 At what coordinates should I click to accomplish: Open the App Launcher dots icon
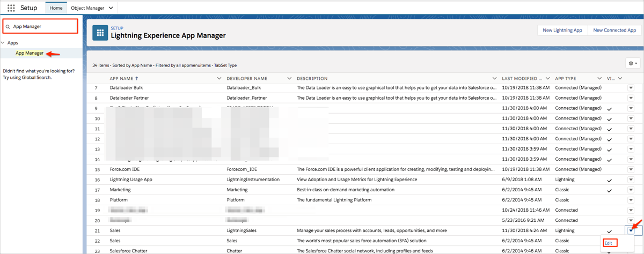pyautogui.click(x=11, y=8)
